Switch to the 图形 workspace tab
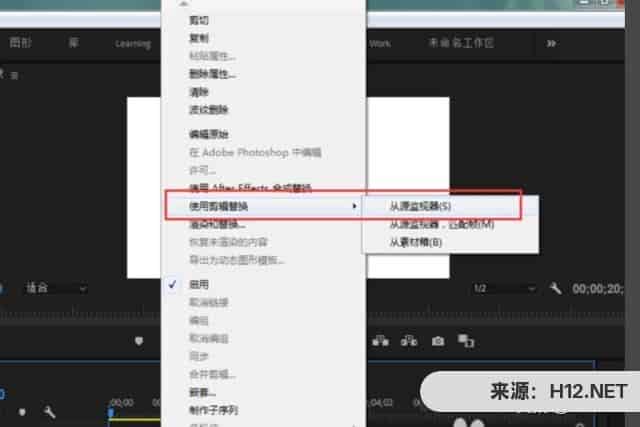 20,42
